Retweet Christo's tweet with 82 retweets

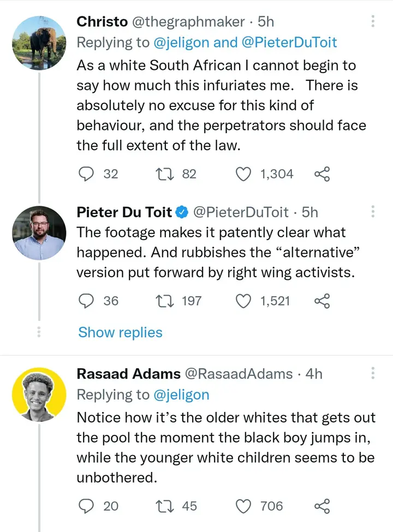point(163,174)
